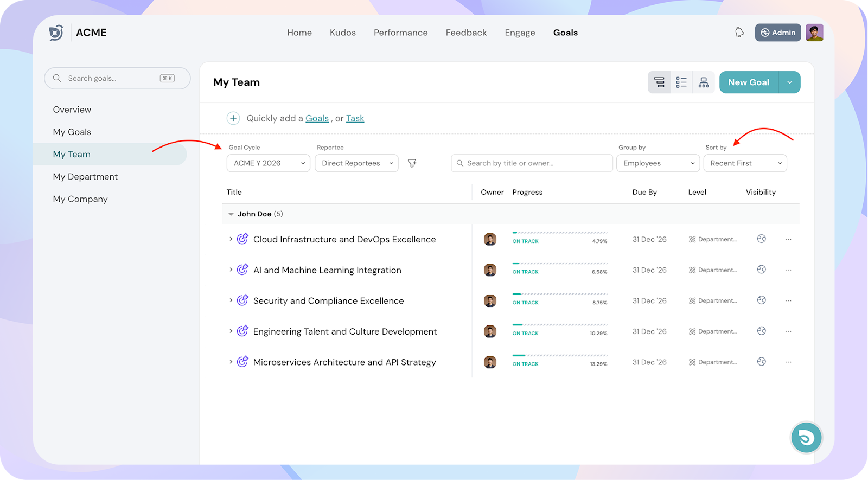
Task: Click the Progress column header
Action: (527, 192)
